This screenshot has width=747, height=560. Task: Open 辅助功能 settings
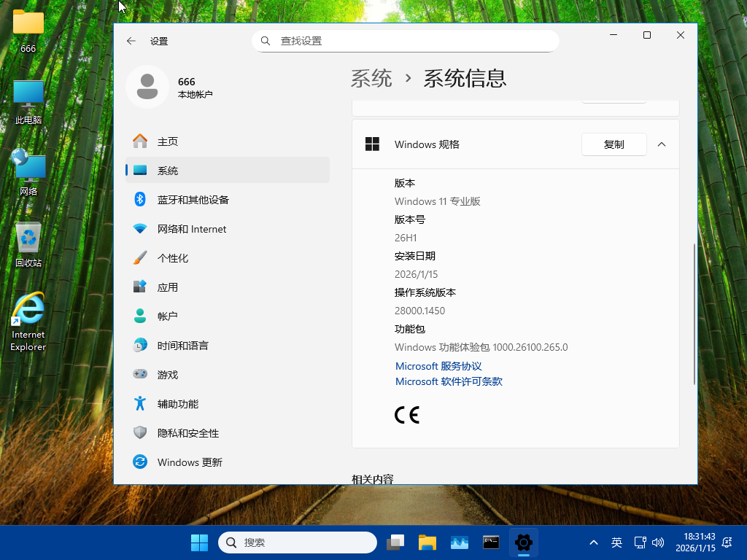[x=177, y=404]
